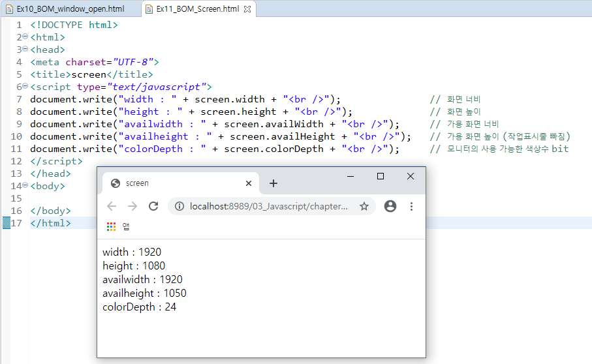Maximize the browser window

pyautogui.click(x=381, y=176)
